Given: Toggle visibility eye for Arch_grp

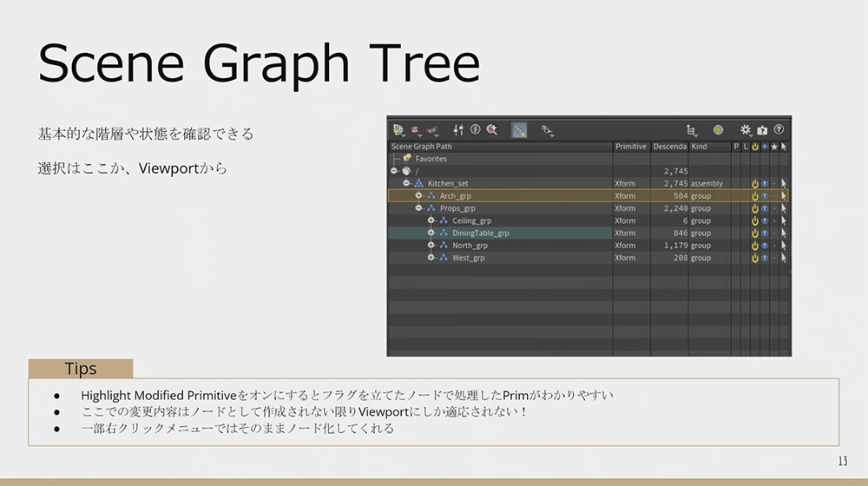Looking at the screenshot, I should point(765,196).
